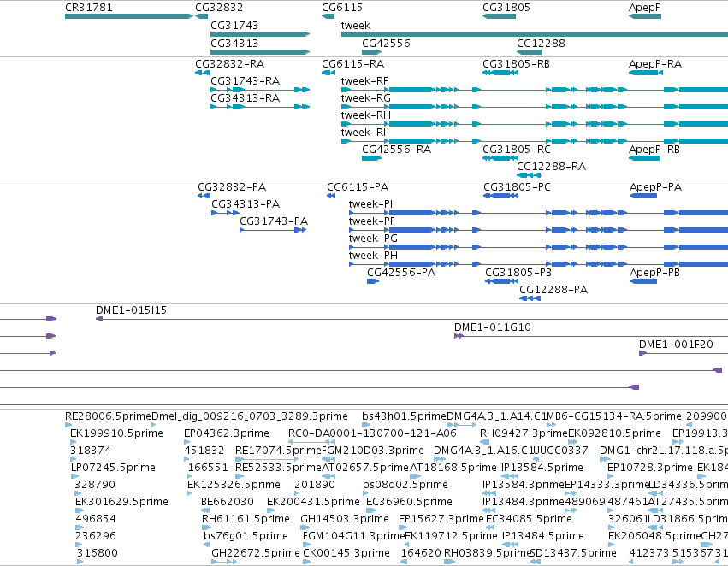Select the EP04362.3prime EST label
The width and height of the screenshot is (728, 566).
(x=227, y=433)
